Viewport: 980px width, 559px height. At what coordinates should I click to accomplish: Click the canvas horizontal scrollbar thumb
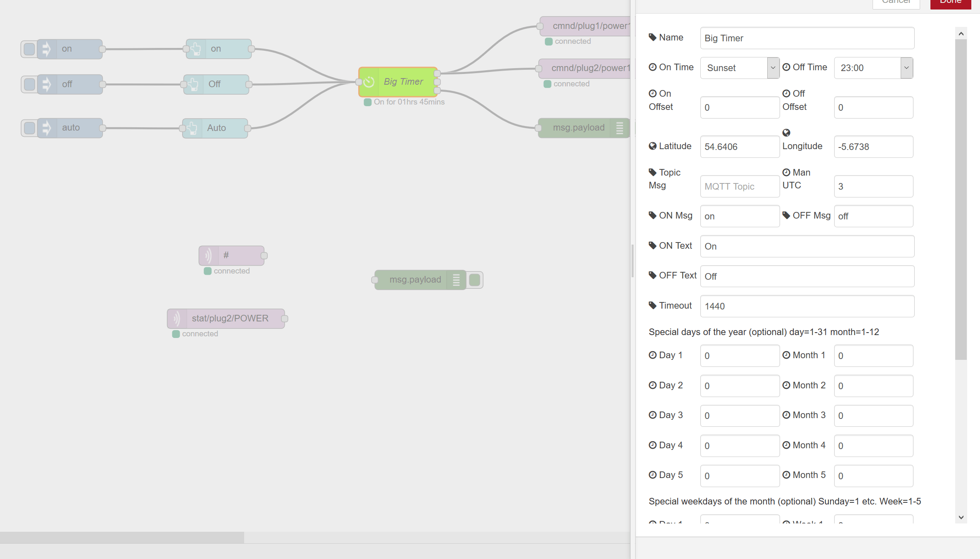pos(122,537)
